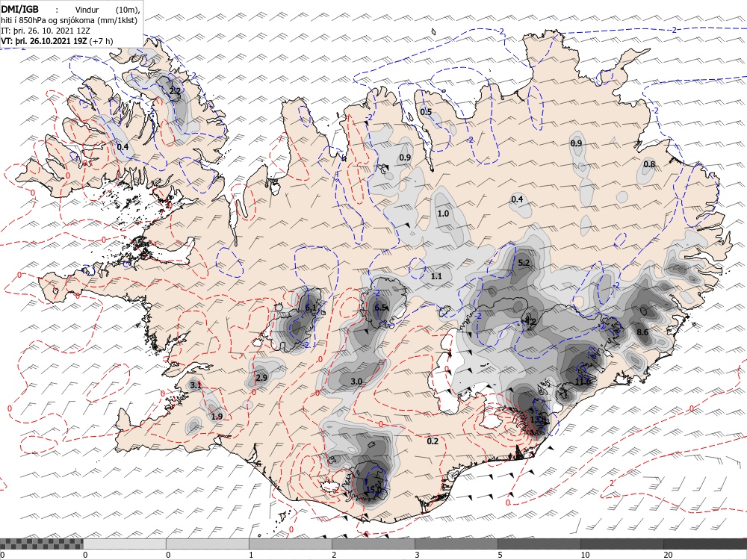Screen dimensions: 747x560
Task: Click the 15.0 snowfall value
Action: pos(374,490)
